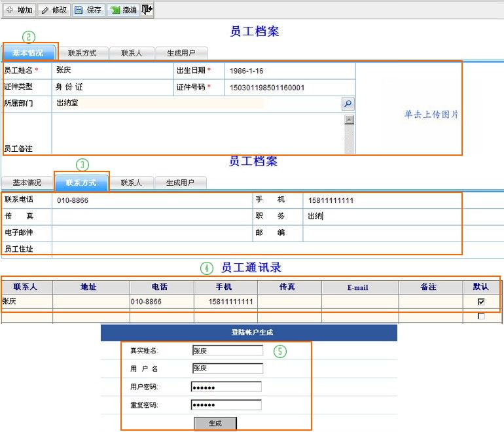The image size is (504, 432).
Task: Click the exit door icon in toolbar
Action: pos(147,9)
